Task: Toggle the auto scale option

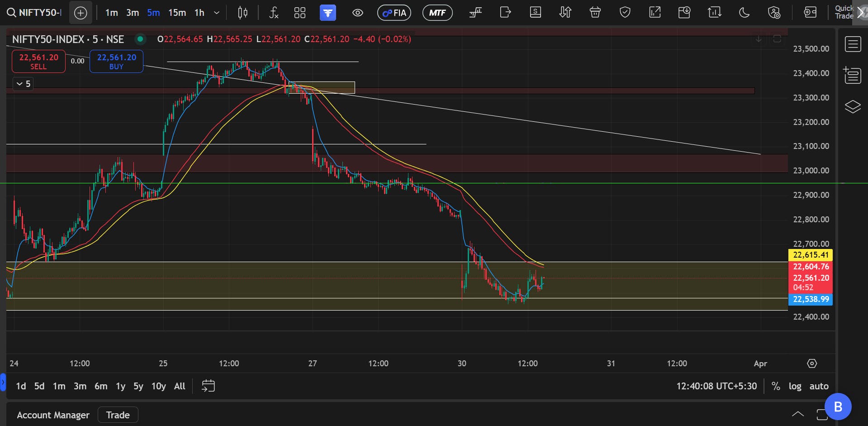Action: coord(819,386)
